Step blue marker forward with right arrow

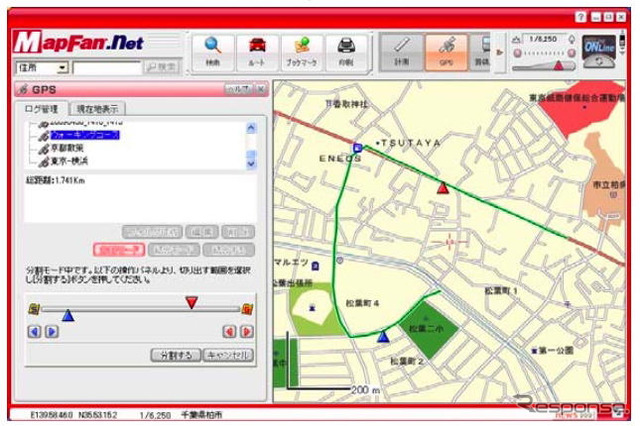pos(51,331)
